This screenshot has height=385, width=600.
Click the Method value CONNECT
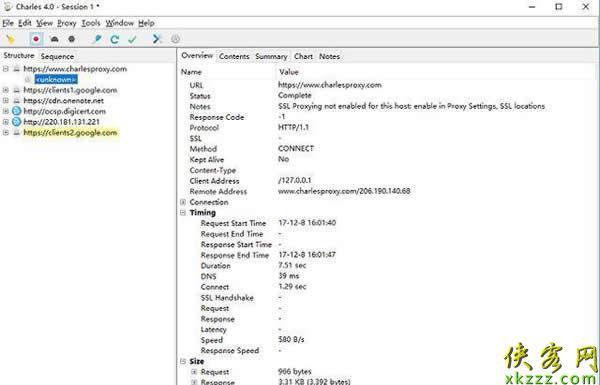pos(296,148)
